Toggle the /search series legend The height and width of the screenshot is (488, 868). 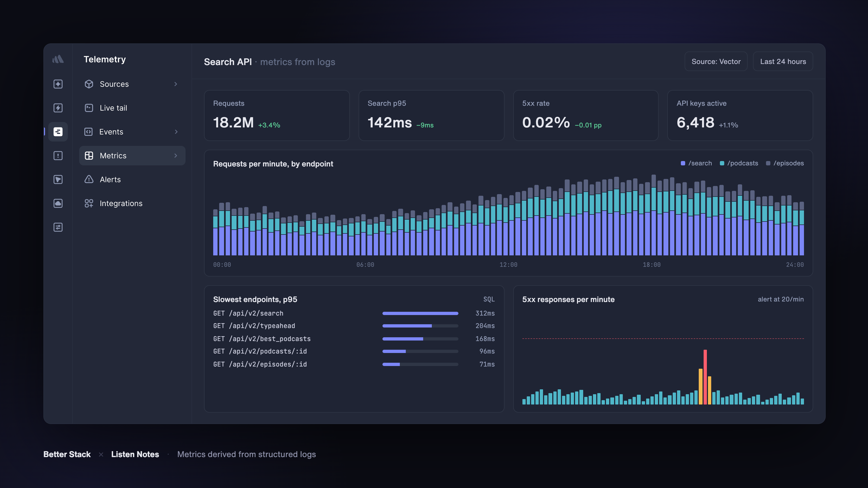(x=697, y=163)
